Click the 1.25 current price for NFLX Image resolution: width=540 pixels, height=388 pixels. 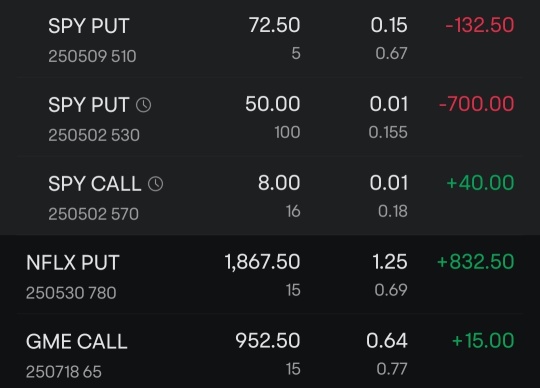(x=390, y=262)
